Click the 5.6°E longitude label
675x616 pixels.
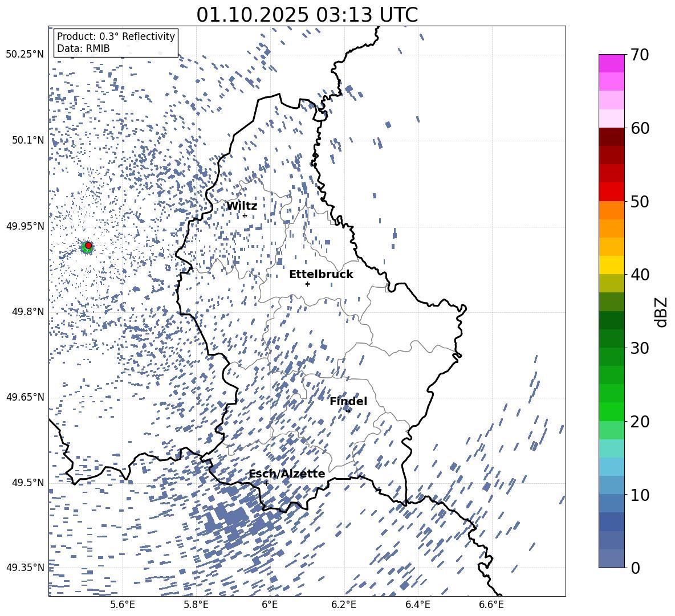pyautogui.click(x=123, y=605)
